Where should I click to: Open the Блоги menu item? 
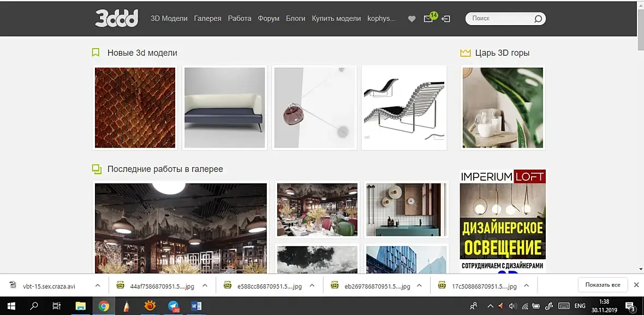point(296,19)
